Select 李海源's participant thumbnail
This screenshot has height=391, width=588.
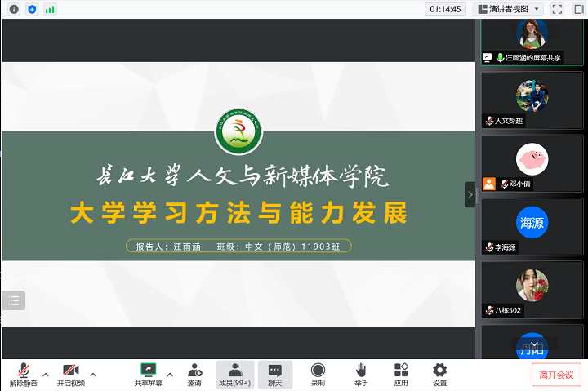pos(532,226)
